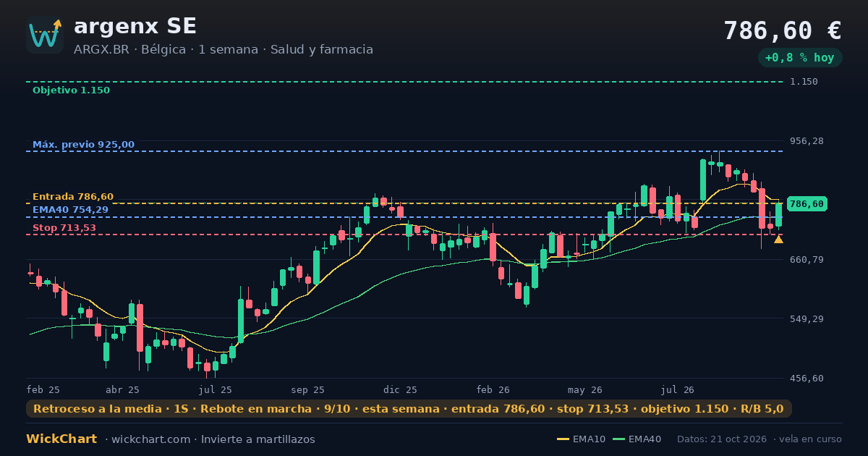
Task: Click the "WickChart" brand name in the footer
Action: [x=61, y=439]
